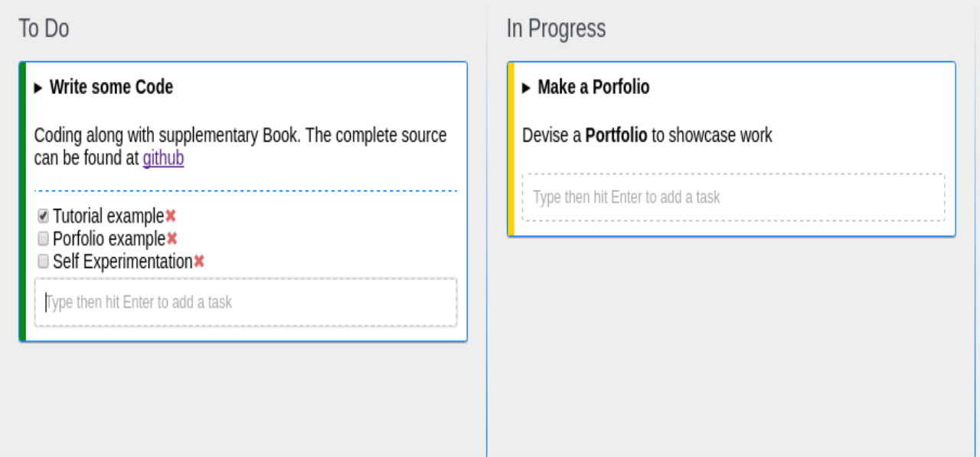The height and width of the screenshot is (457, 980).
Task: Remove the Porfolio example task
Action: 172,239
